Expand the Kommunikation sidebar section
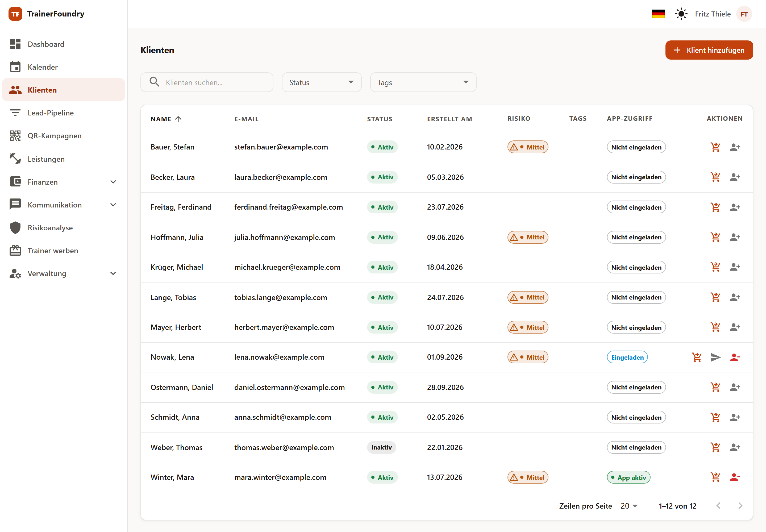766x532 pixels. coord(63,205)
